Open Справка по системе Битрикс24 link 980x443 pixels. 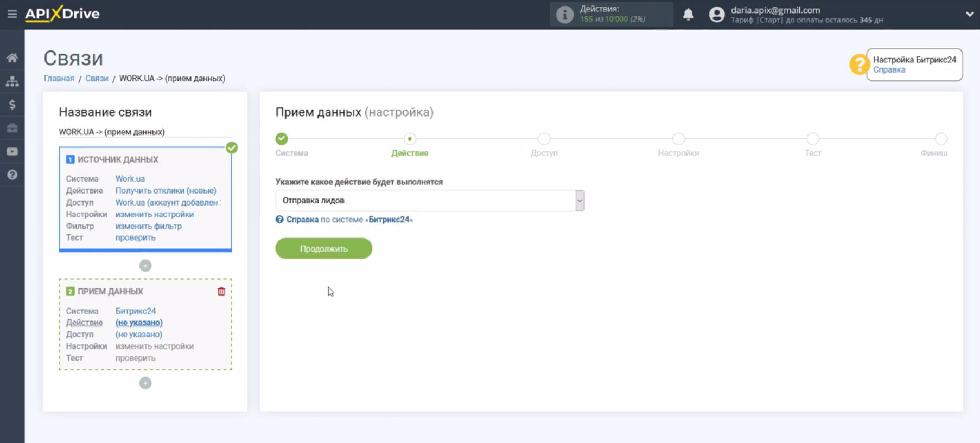click(x=349, y=220)
